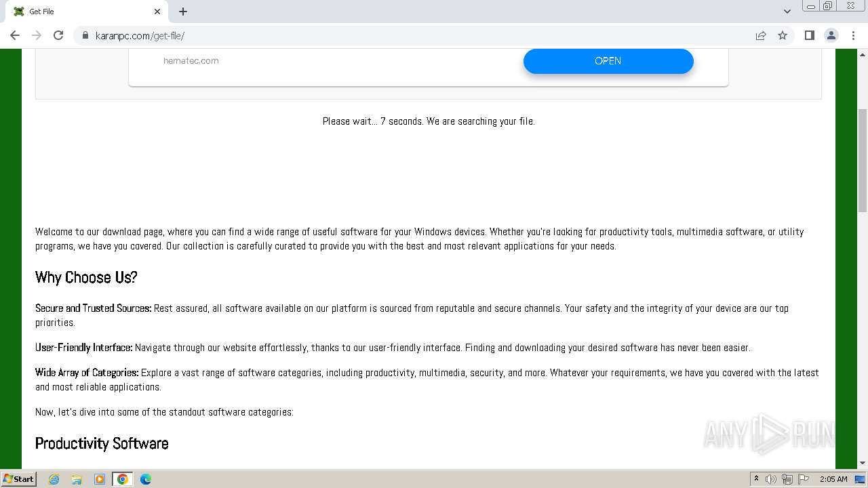
Task: Click 'User-Friendly Interface:' bold text
Action: (x=84, y=348)
